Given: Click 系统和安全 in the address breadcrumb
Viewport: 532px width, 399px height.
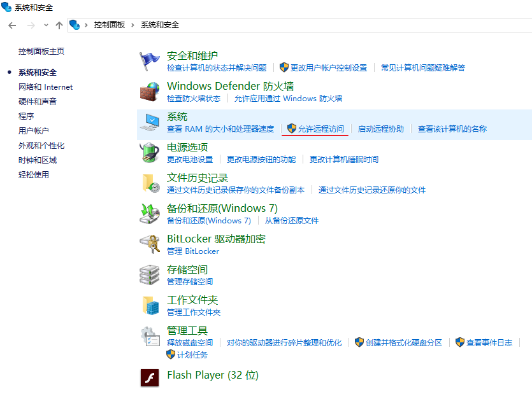Looking at the screenshot, I should pyautogui.click(x=160, y=25).
